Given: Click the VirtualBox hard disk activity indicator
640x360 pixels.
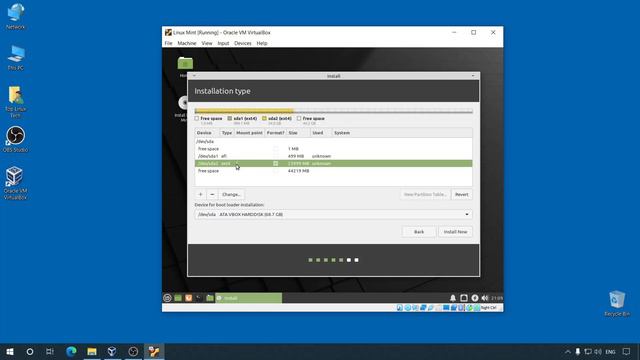Looking at the screenshot, I should pyautogui.click(x=400, y=308).
